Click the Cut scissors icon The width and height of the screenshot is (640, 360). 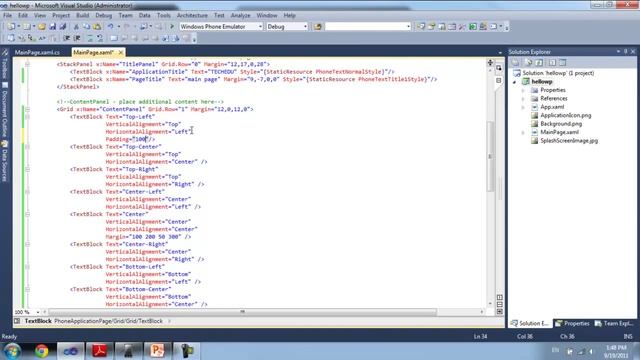point(76,27)
